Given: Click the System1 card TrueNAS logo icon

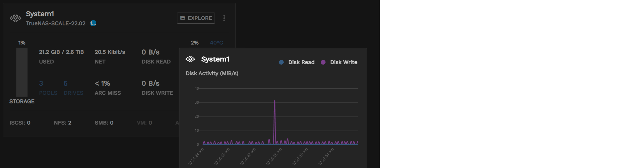Looking at the screenshot, I should [x=16, y=18].
